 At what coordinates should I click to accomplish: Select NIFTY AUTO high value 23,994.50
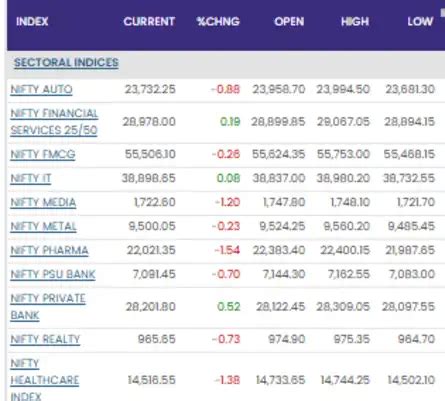coord(343,89)
